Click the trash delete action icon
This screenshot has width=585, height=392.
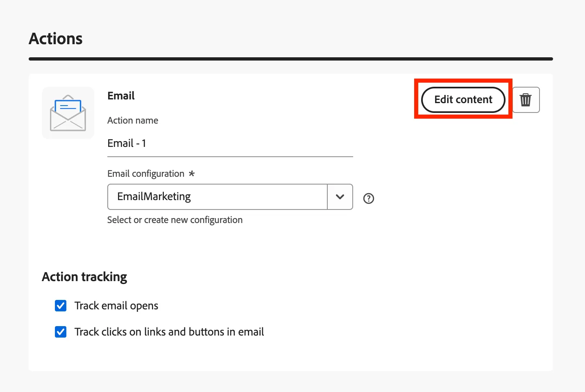[526, 99]
